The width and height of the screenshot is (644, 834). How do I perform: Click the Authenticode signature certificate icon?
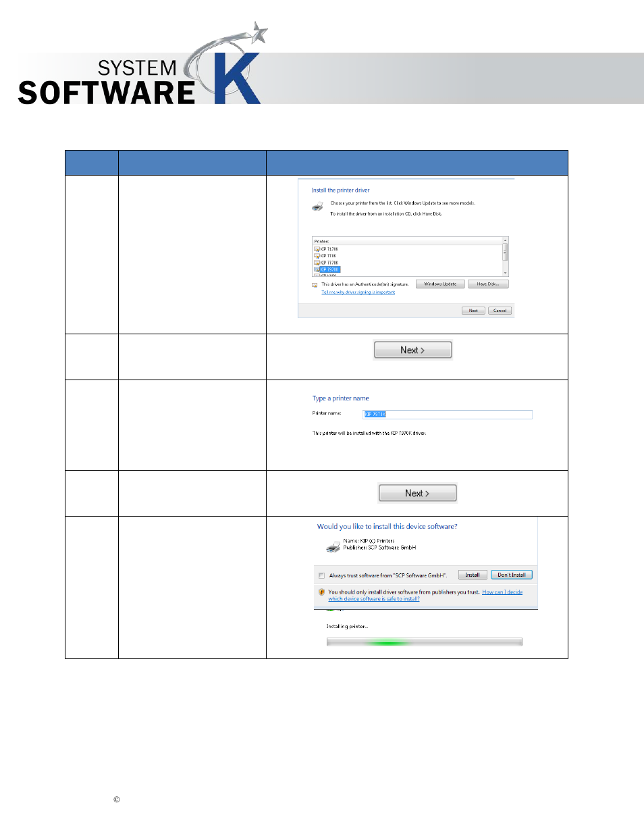pyautogui.click(x=315, y=285)
